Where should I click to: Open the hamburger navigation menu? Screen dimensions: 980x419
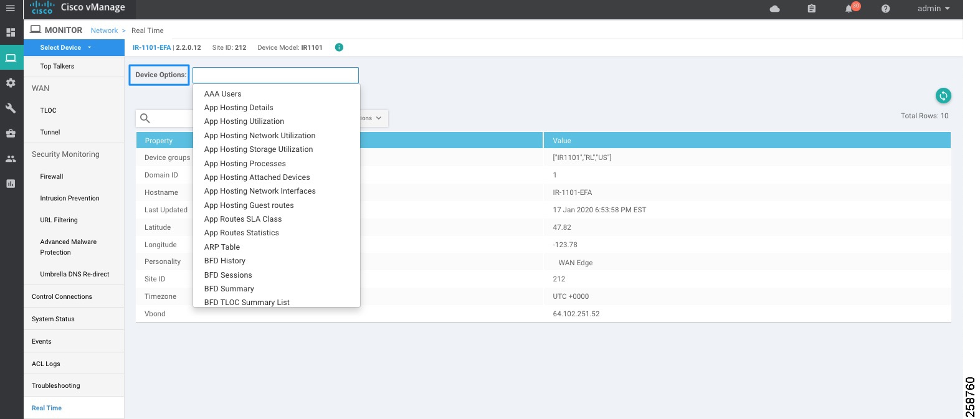coord(11,9)
